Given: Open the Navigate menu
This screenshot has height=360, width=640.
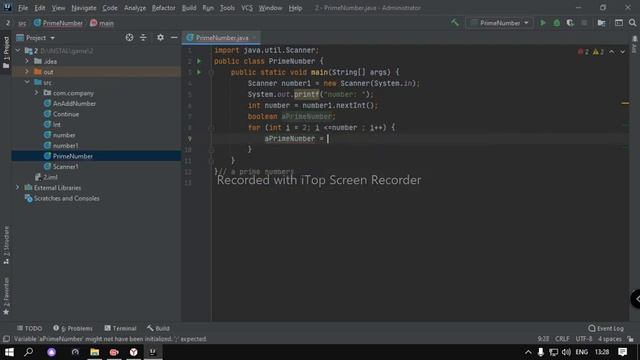Looking at the screenshot, I should point(84,8).
